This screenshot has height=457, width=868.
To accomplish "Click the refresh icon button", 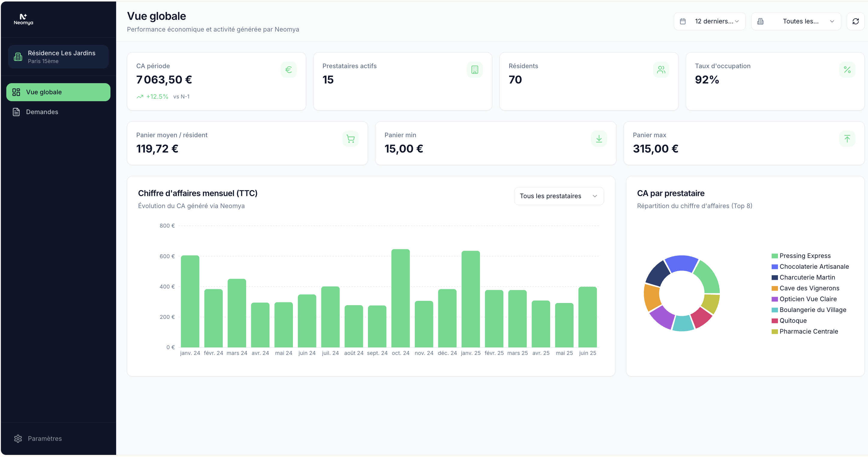I will pos(855,22).
